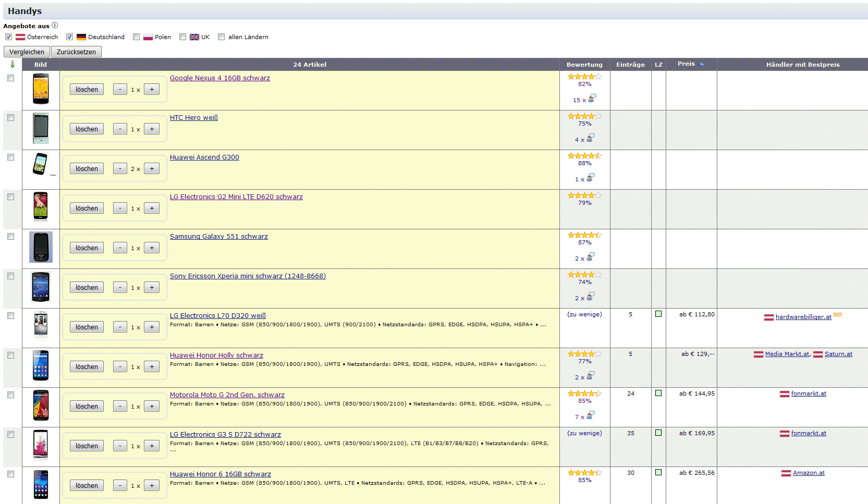Open Motorola Moto G 2nd Gen. schwarz link
This screenshot has width=868, height=504.
227,395
